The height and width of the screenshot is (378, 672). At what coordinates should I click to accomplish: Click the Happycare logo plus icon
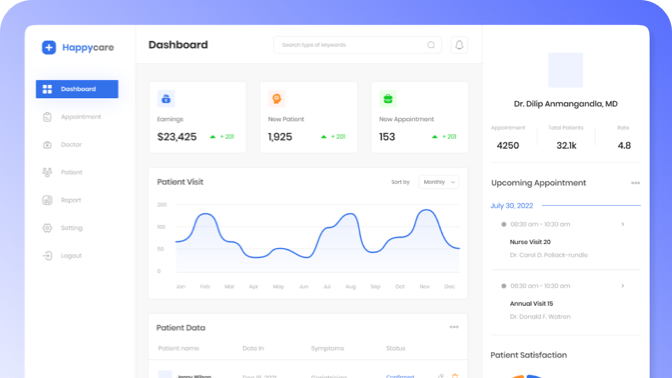[49, 47]
